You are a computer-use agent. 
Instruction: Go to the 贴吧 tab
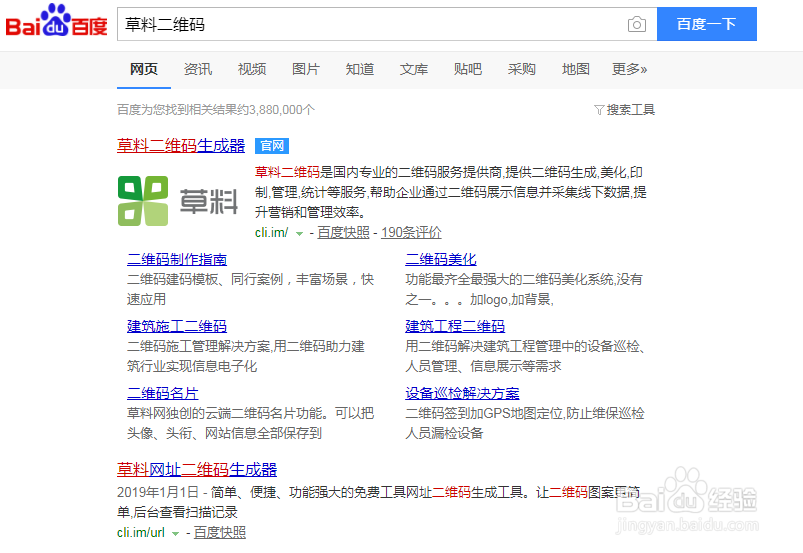pyautogui.click(x=468, y=69)
